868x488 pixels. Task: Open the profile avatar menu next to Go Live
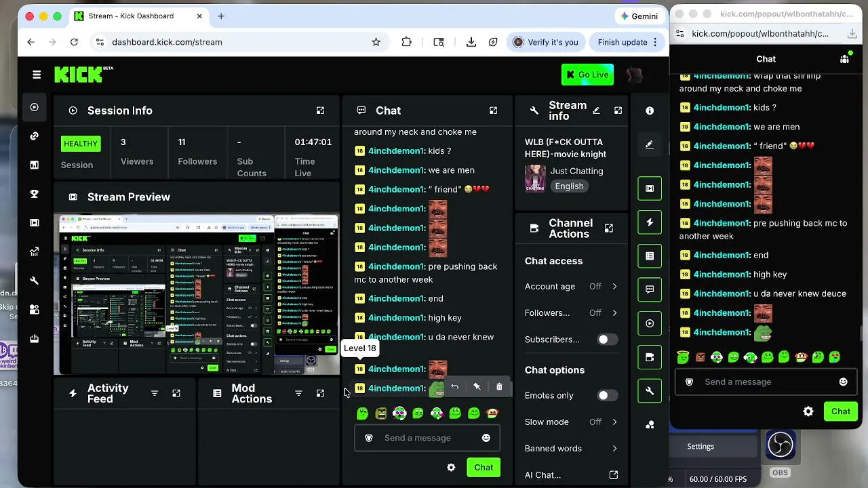tap(634, 75)
